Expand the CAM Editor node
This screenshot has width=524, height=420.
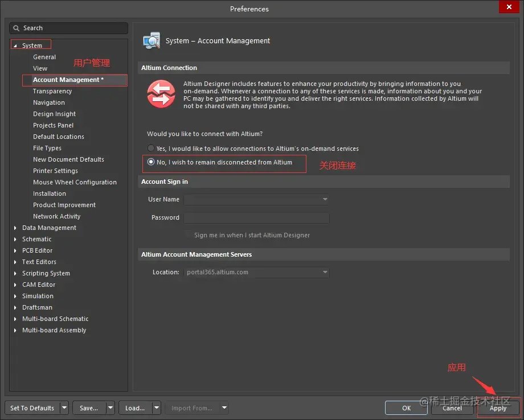15,285
